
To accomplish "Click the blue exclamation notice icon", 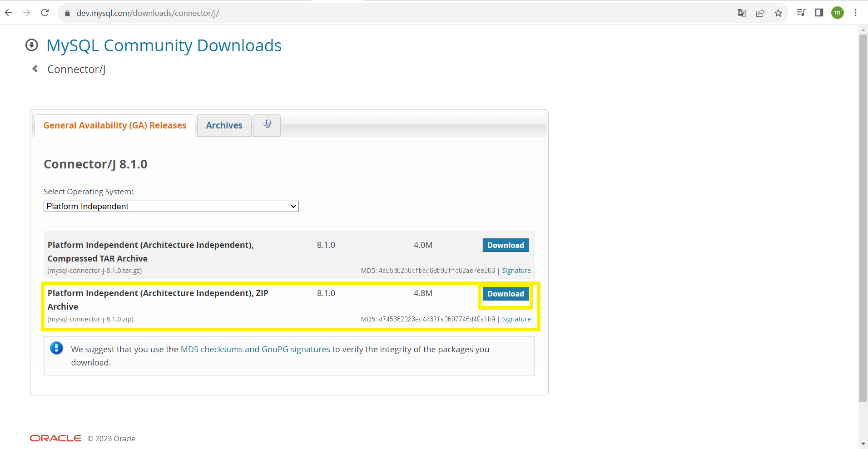I will (56, 348).
